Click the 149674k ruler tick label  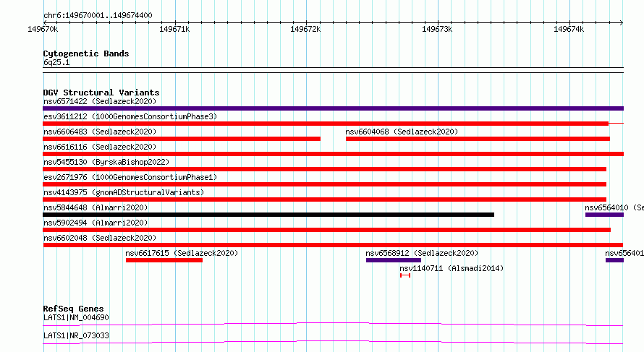(569, 29)
